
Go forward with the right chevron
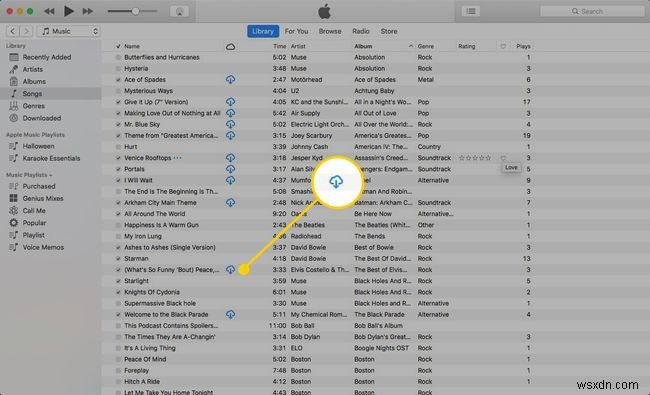pyautogui.click(x=27, y=31)
